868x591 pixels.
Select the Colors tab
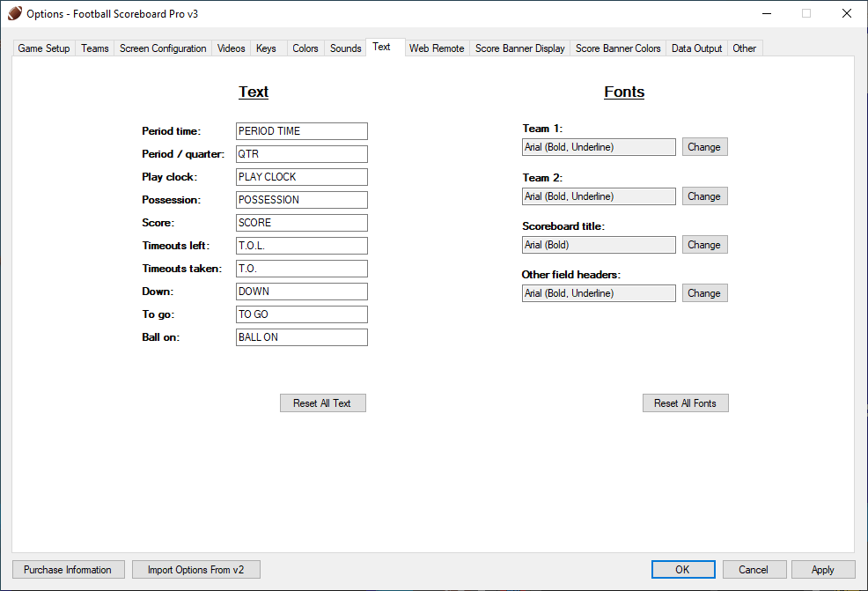[x=305, y=48]
